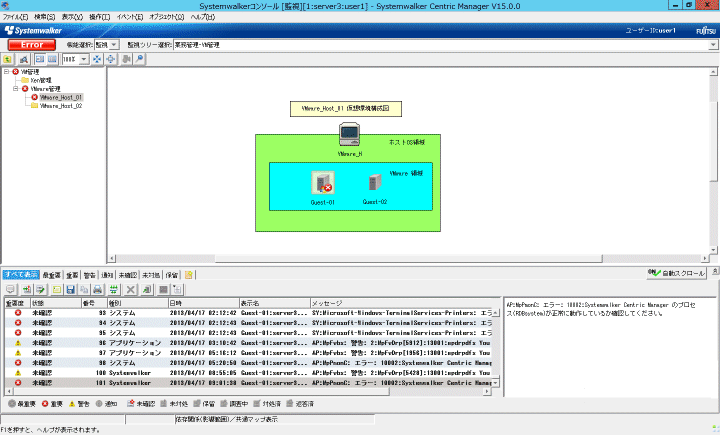Click the speech-bubble event toolbar icon
The height and width of the screenshot is (435, 720).
(x=10, y=289)
